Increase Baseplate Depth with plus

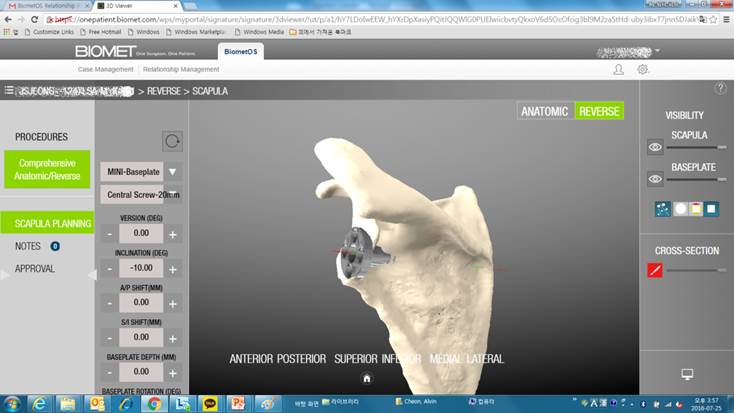pos(173,373)
